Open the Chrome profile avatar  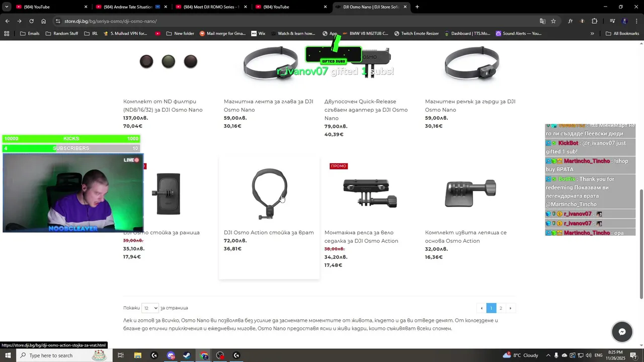[624, 21]
